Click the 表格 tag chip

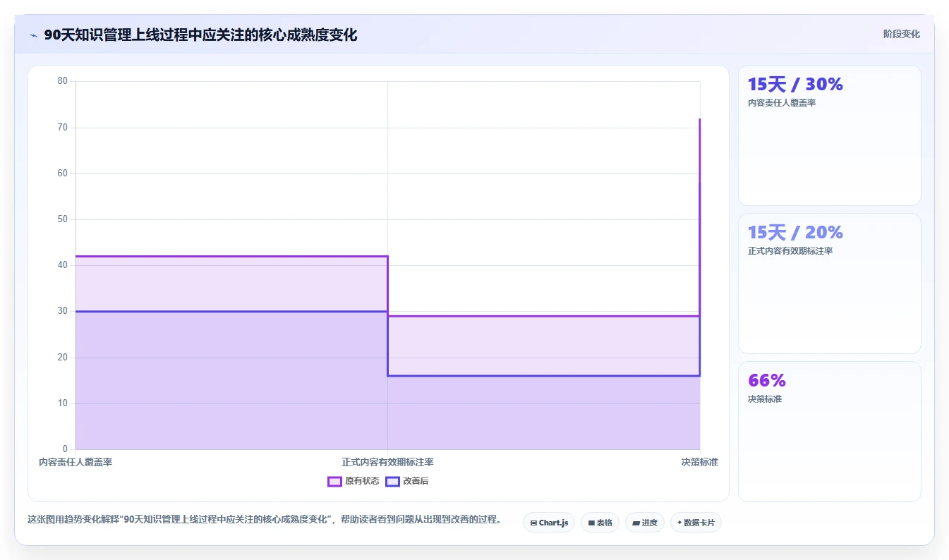point(600,523)
